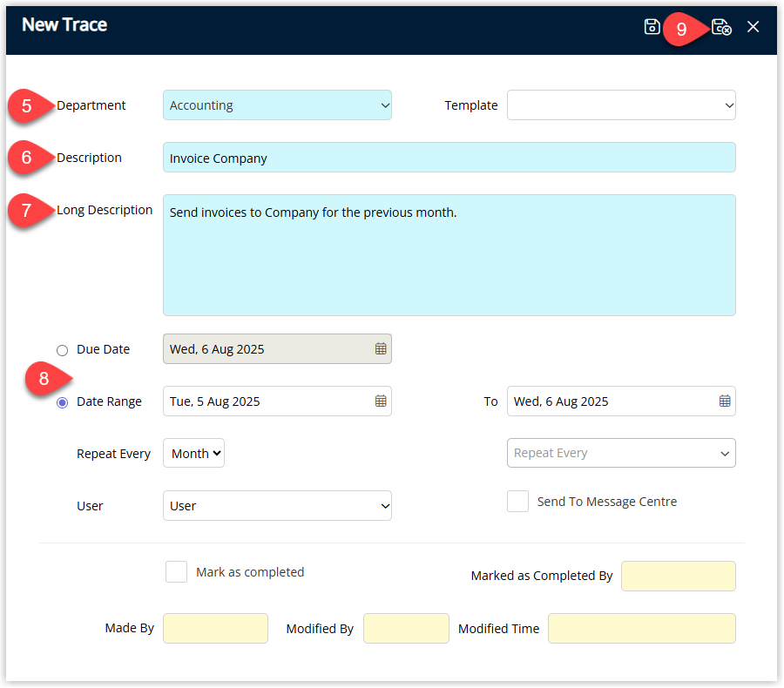The height and width of the screenshot is (688, 784).
Task: Click the Send To Message Centre label
Action: (x=607, y=502)
